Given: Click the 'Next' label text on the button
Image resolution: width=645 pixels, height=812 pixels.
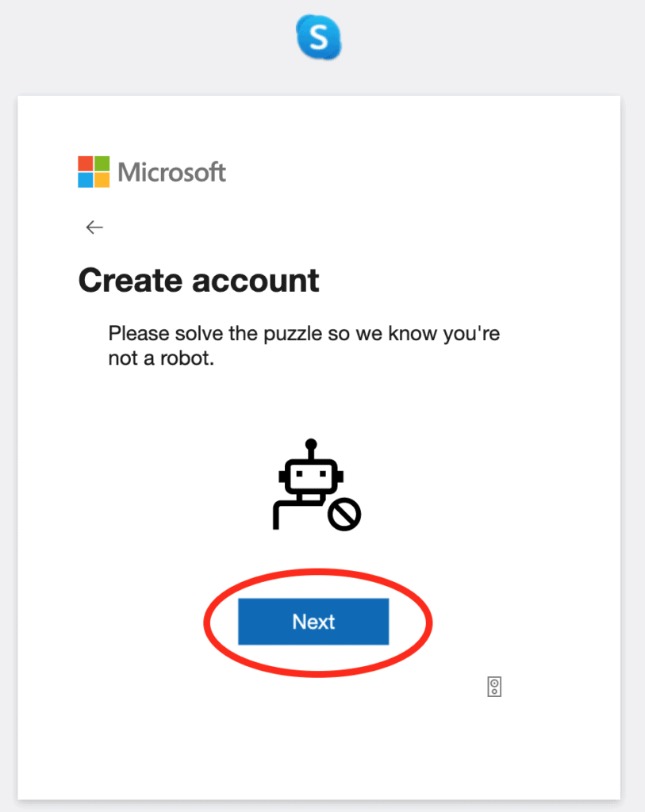Looking at the screenshot, I should click(x=313, y=622).
